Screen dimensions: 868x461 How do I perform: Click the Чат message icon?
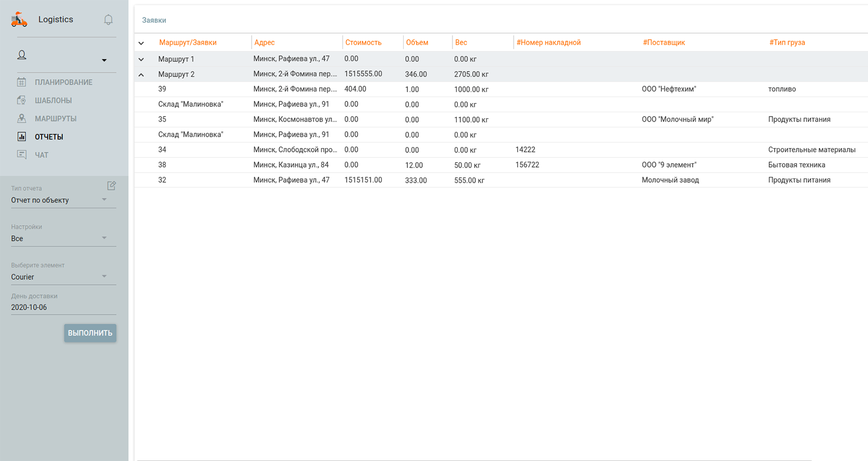[22, 155]
